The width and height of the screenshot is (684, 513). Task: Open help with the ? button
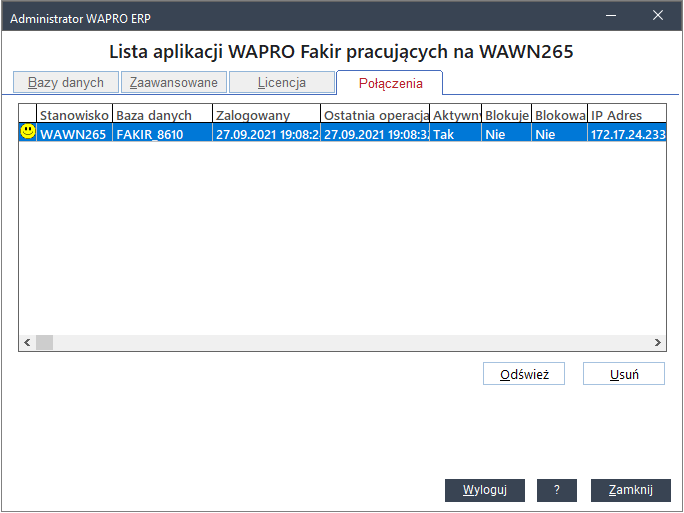[x=557, y=490]
